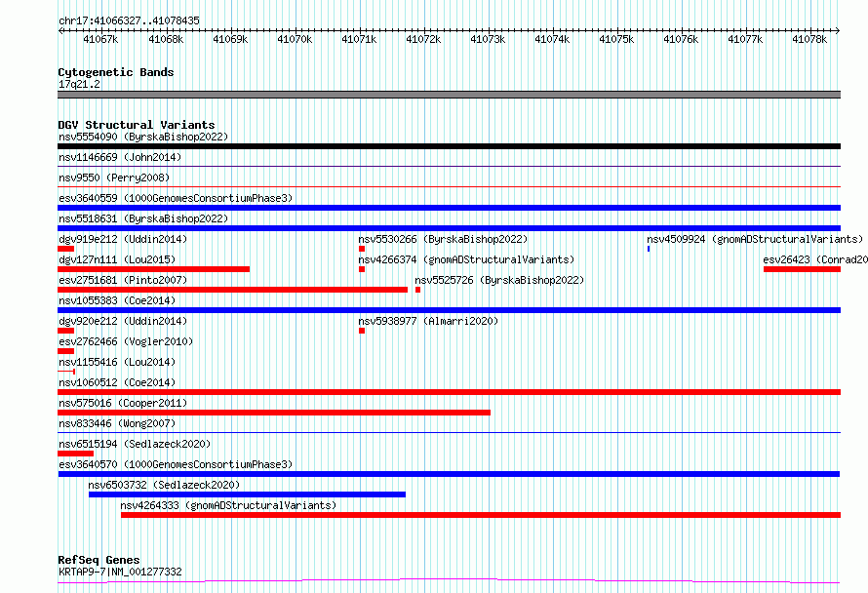The height and width of the screenshot is (593, 868).
Task: Open esv3640559 (1000GenomesConsortiumPhase3) variant
Action: tap(176, 198)
